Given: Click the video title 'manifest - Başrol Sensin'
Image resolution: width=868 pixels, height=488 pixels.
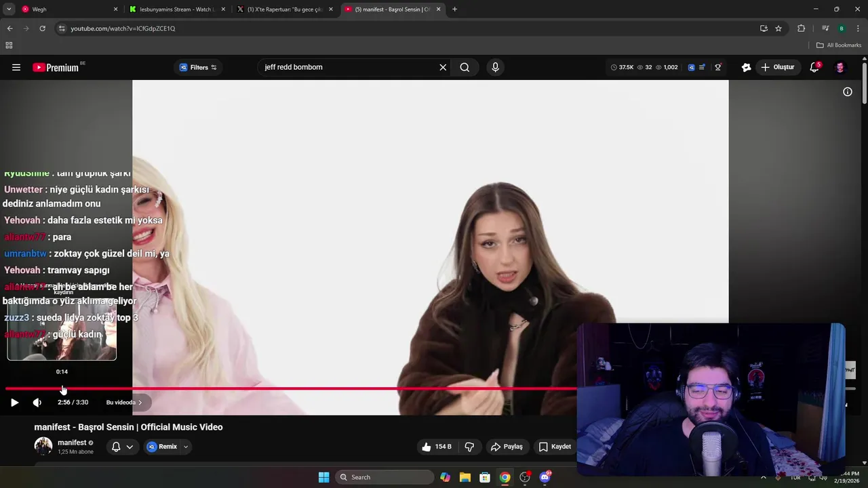Looking at the screenshot, I should point(128,427).
